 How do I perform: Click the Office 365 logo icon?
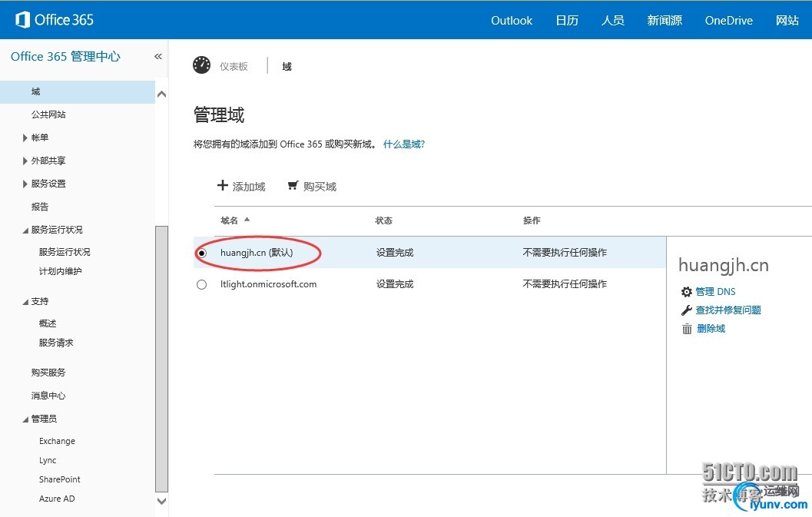click(x=22, y=20)
